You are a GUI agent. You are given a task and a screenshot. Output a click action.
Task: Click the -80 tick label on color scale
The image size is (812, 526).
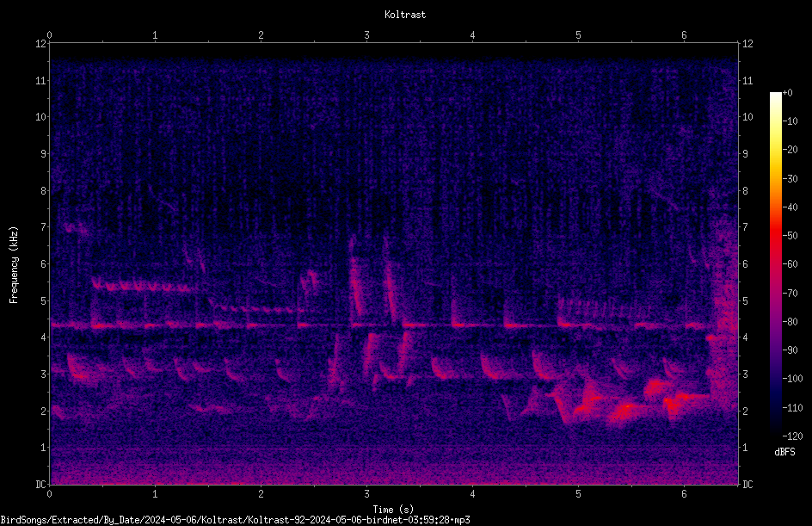[x=790, y=322]
